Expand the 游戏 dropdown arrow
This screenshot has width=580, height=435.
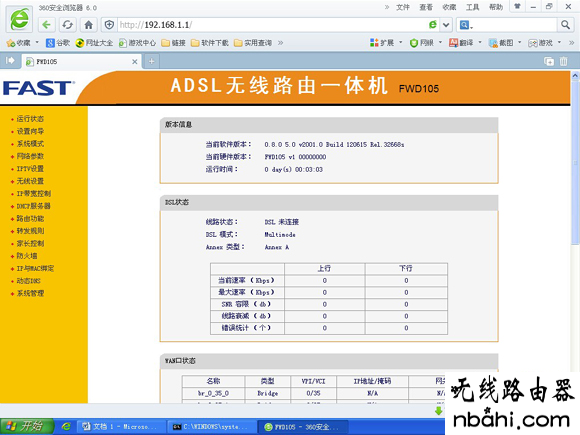pyautogui.click(x=559, y=43)
